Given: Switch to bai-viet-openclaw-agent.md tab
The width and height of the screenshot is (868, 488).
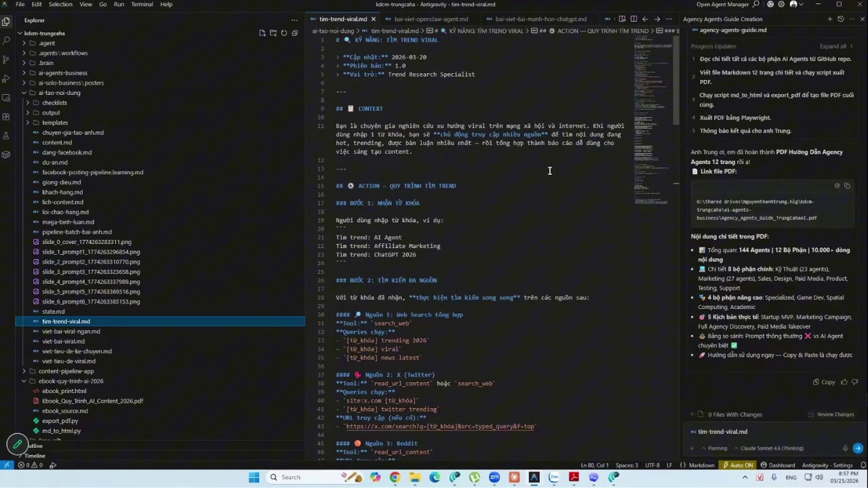Looking at the screenshot, I should pos(431,19).
